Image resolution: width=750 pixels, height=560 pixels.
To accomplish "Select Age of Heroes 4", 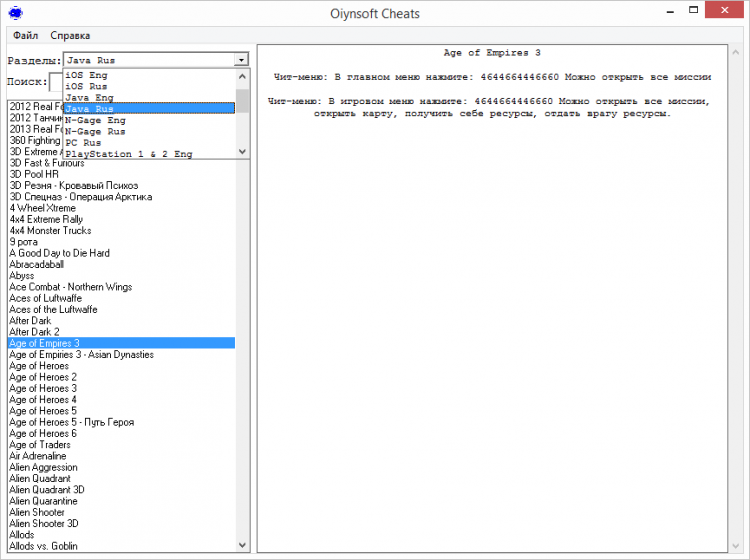I will [x=122, y=399].
